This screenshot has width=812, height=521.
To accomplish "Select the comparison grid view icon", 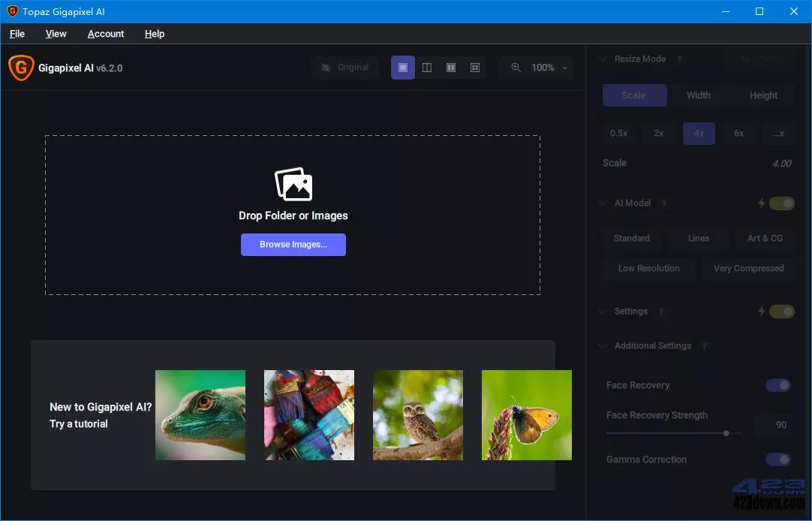I will point(475,68).
